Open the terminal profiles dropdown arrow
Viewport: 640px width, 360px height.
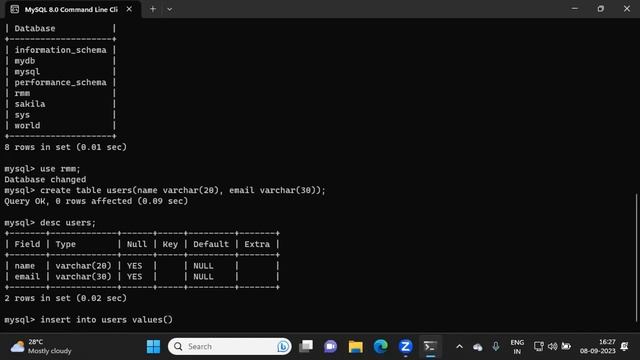tap(169, 9)
